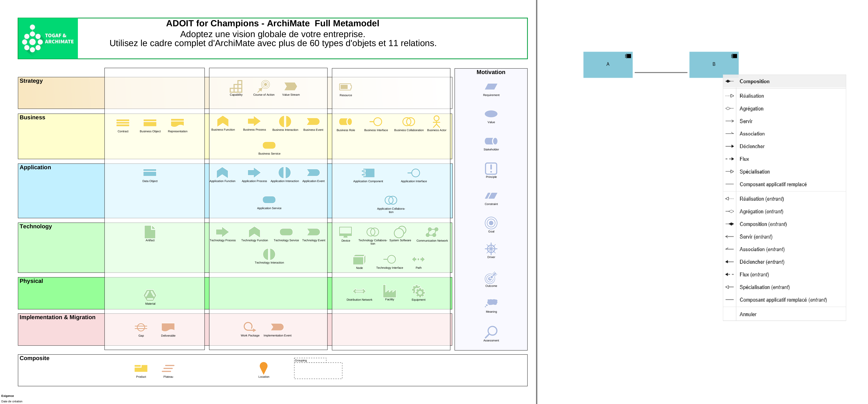868x404 pixels.
Task: Select the Facility icon in Physical layer
Action: pyautogui.click(x=390, y=291)
